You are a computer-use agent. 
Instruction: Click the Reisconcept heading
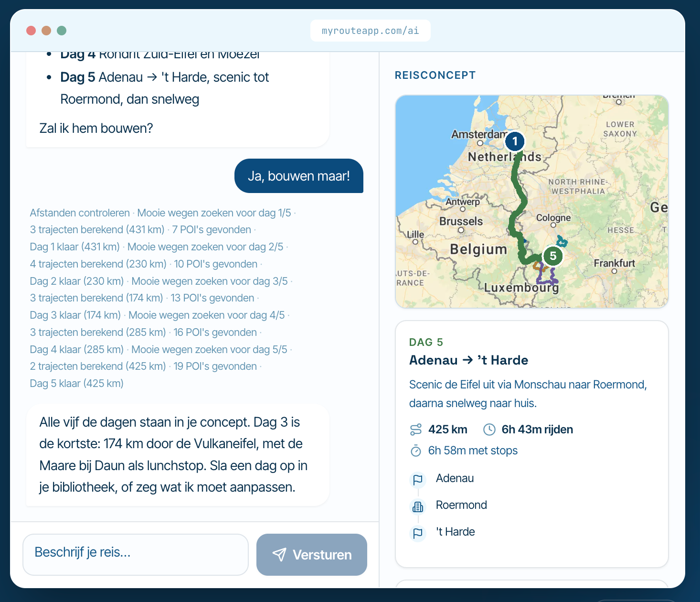tap(435, 75)
